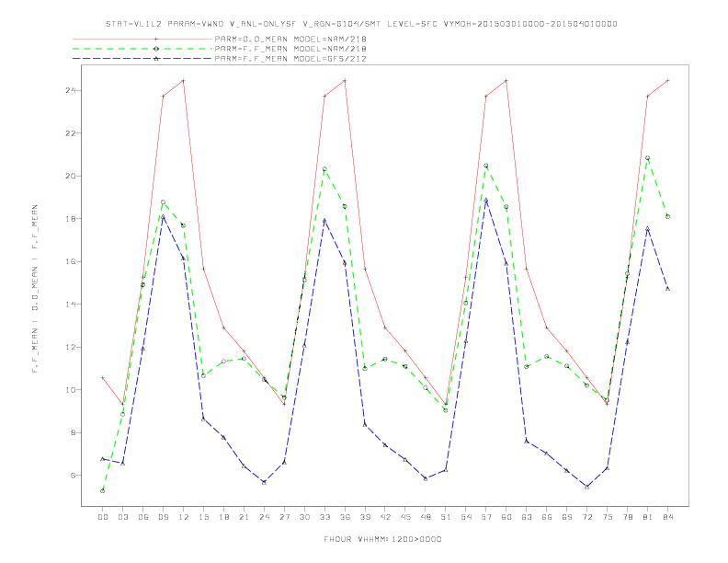Click blue triangle marker at forecast hour 57
The width and height of the screenshot is (728, 563).
click(x=486, y=201)
